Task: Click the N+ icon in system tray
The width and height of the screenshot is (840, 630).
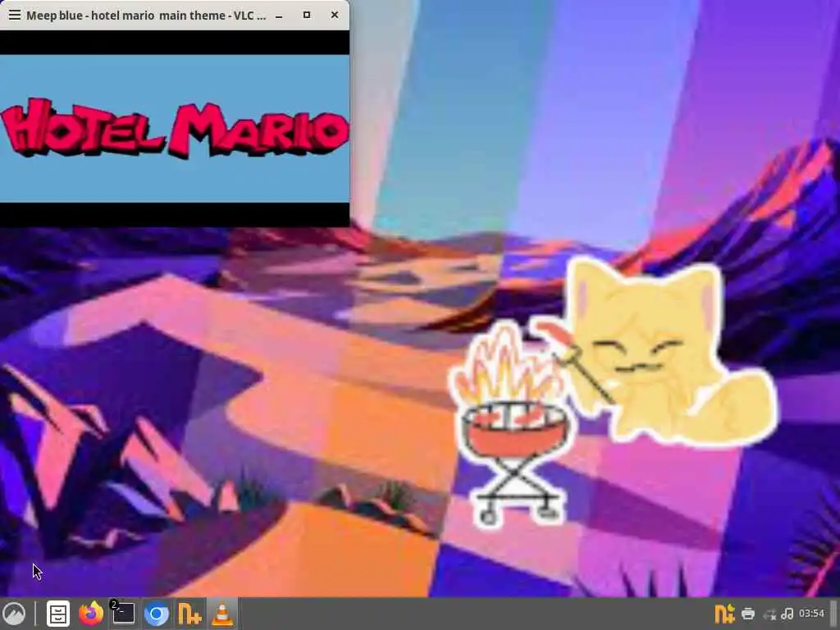Action: 724,614
